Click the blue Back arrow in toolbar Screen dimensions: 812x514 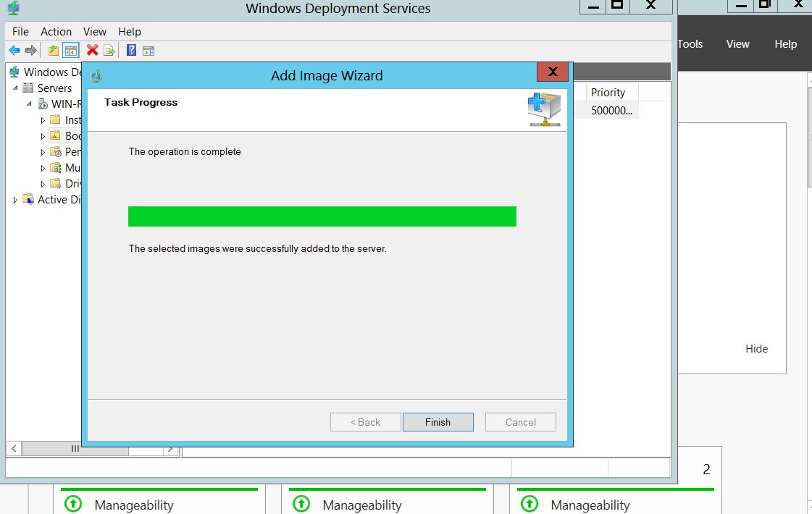(14, 50)
